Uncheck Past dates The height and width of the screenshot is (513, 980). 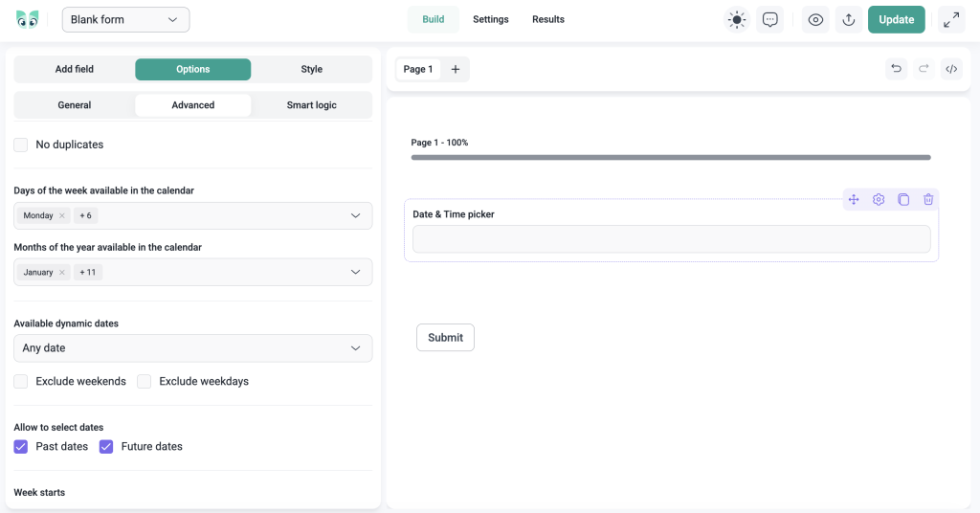coord(21,447)
